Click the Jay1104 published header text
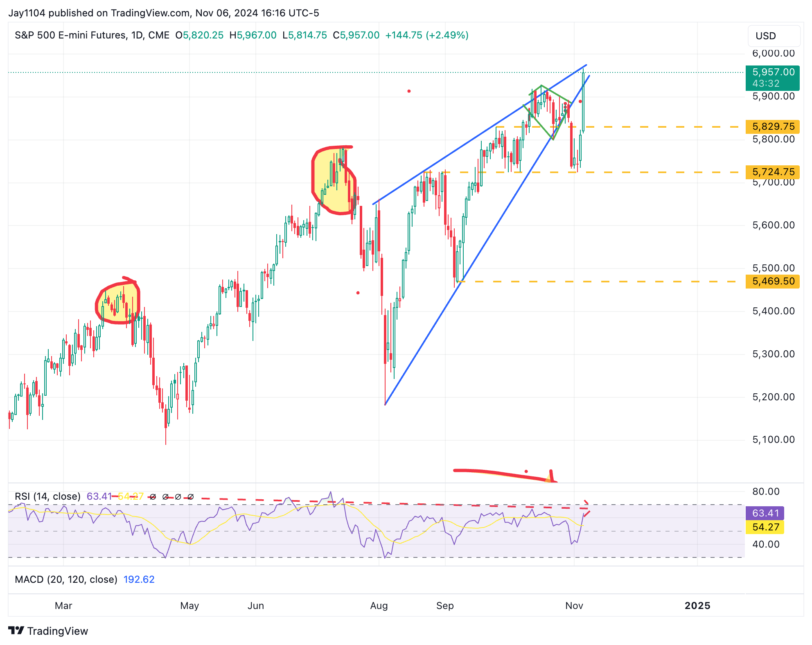This screenshot has width=812, height=645. [164, 13]
